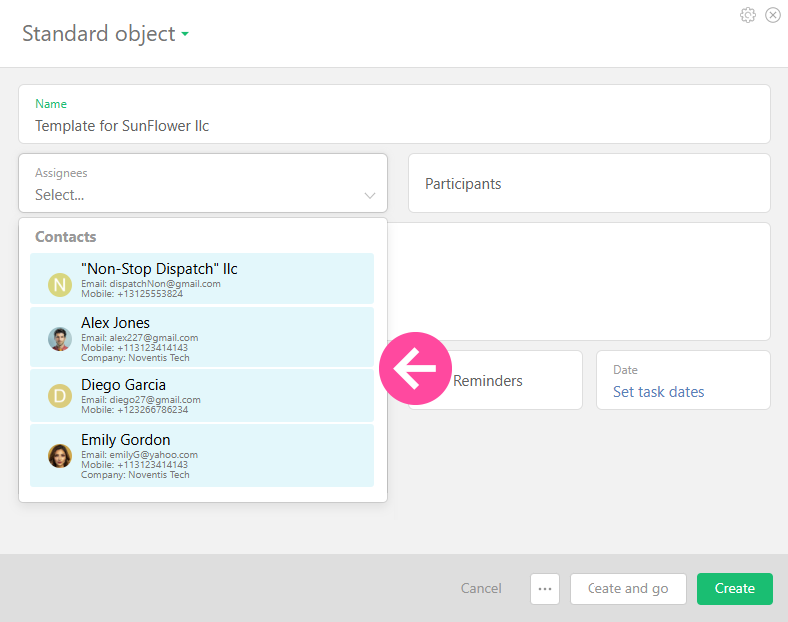
Task: Click the Diego Garcia avatar icon
Action: click(60, 396)
